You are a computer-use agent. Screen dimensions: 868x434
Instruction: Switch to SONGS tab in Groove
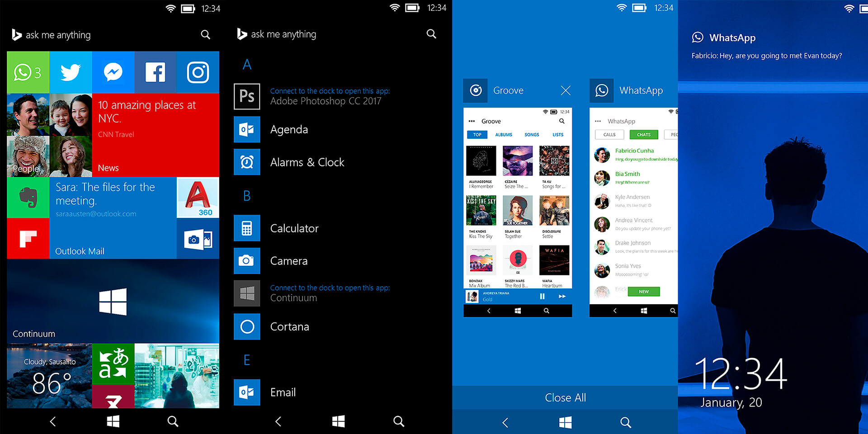click(532, 135)
